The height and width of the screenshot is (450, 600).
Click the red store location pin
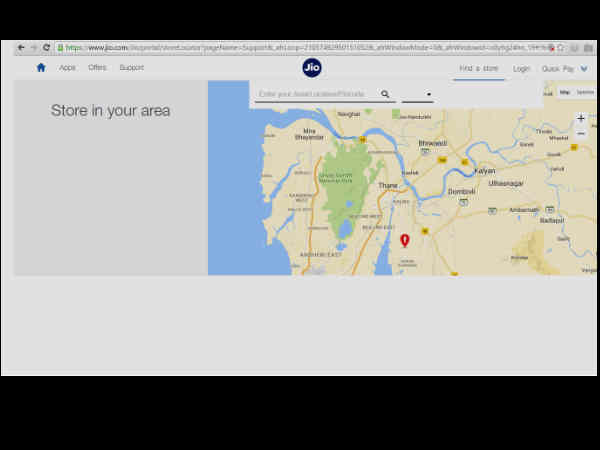coord(404,240)
